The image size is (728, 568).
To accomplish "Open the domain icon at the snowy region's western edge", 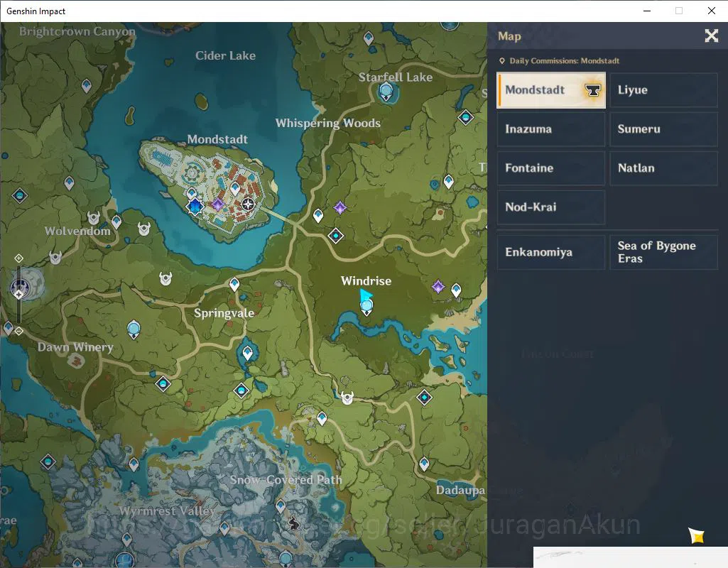I will click(48, 461).
